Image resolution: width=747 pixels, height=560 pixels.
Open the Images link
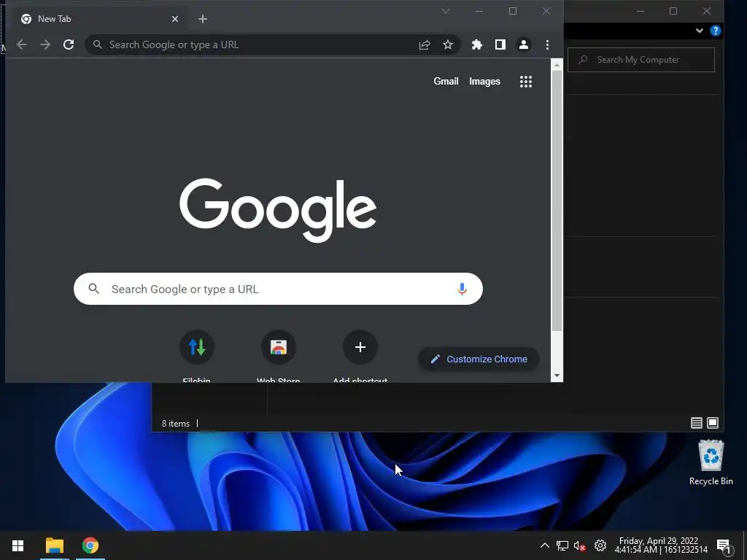(x=484, y=82)
